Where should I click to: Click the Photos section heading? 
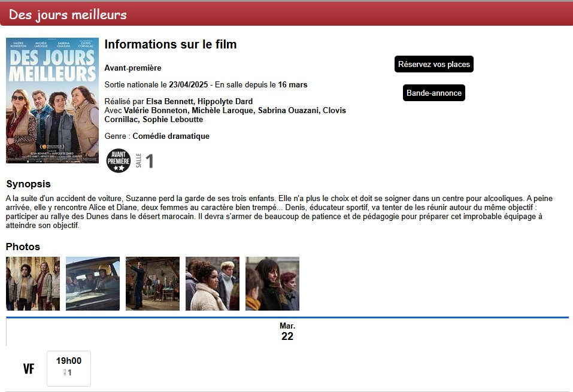pyautogui.click(x=23, y=247)
